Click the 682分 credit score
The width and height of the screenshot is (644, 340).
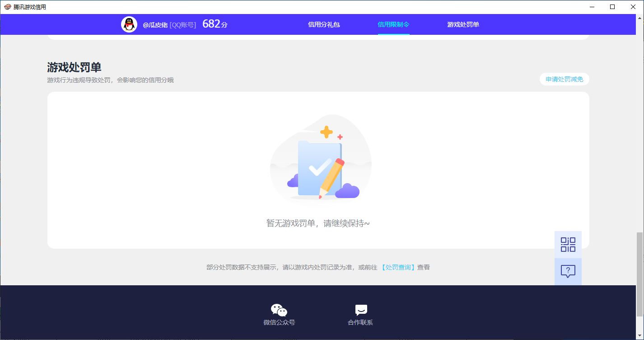[215, 24]
